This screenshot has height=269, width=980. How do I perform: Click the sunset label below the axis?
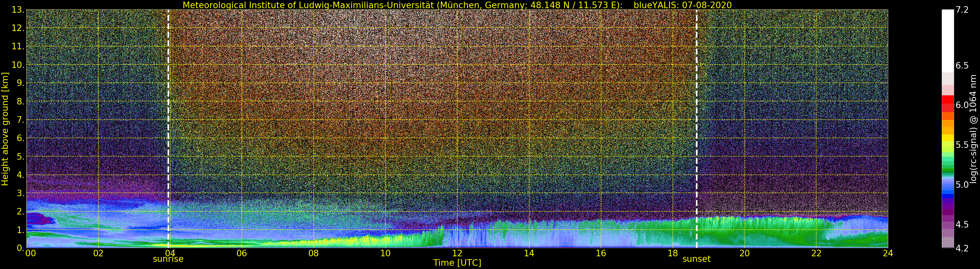coord(696,259)
